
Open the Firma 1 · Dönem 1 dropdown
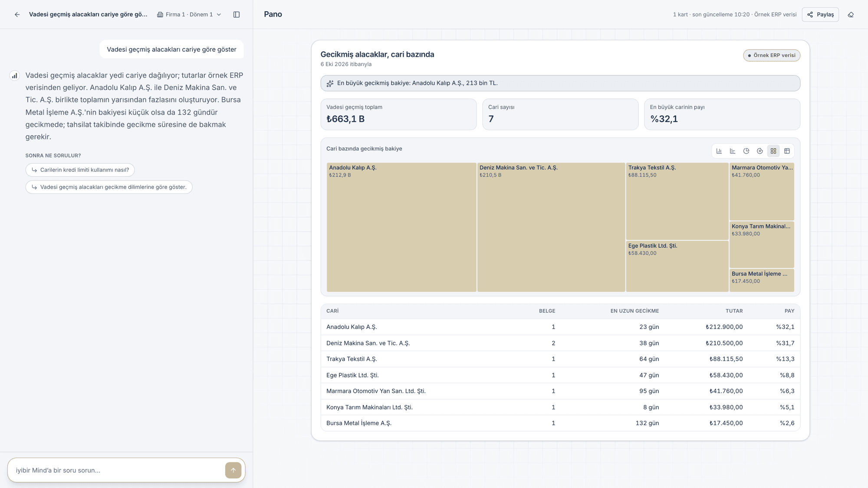point(189,14)
